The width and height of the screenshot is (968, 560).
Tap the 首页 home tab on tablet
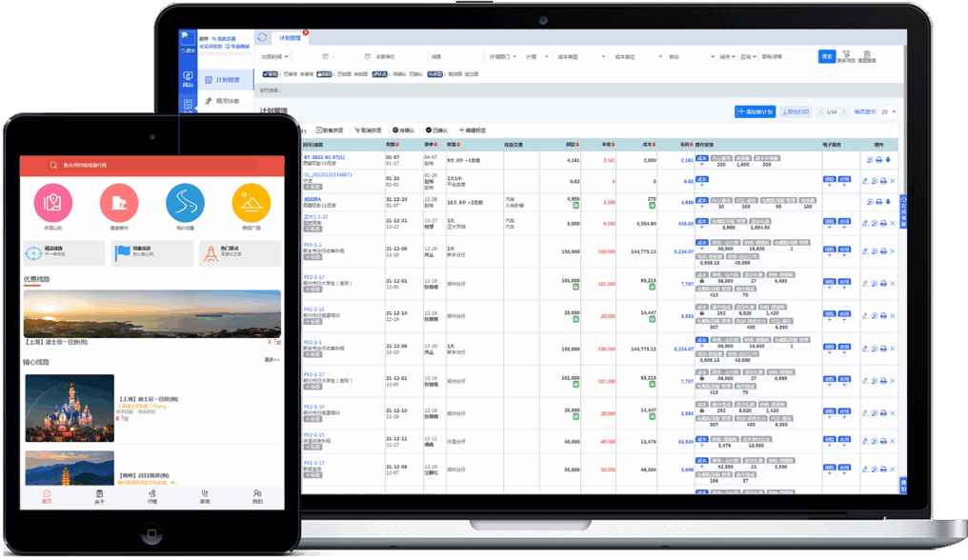[47, 497]
